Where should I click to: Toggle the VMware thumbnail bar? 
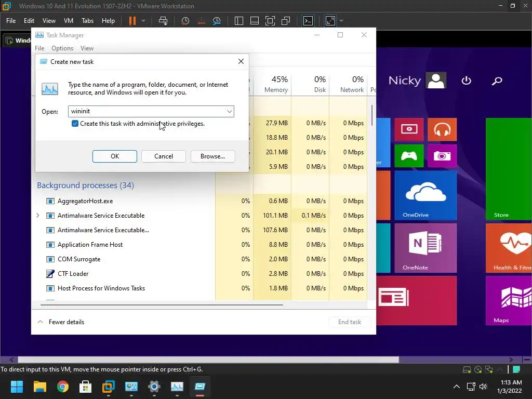[x=255, y=21]
